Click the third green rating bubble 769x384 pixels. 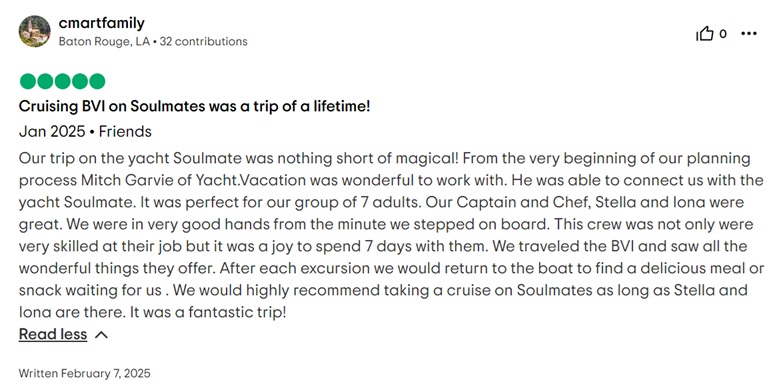(62, 81)
